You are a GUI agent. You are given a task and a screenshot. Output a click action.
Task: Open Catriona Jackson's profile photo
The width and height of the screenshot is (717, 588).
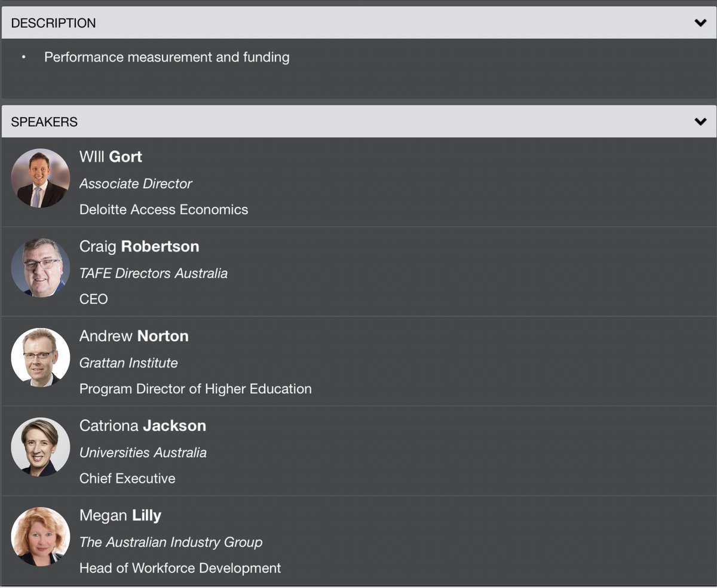point(41,447)
